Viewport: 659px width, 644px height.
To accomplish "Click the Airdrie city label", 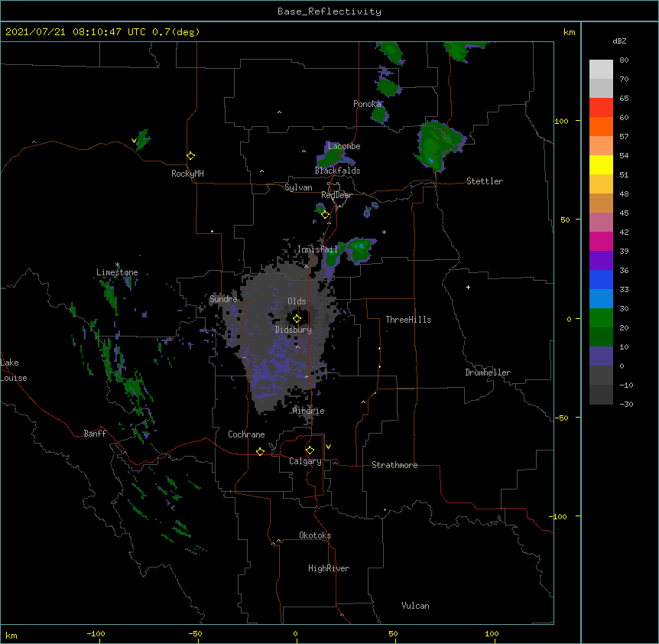I will pyautogui.click(x=309, y=411).
